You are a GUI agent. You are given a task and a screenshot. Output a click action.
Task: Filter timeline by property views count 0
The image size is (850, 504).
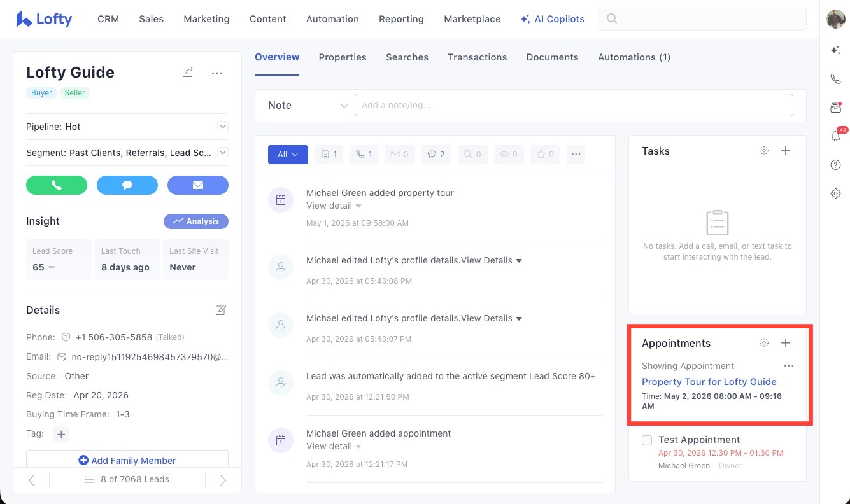coord(508,154)
